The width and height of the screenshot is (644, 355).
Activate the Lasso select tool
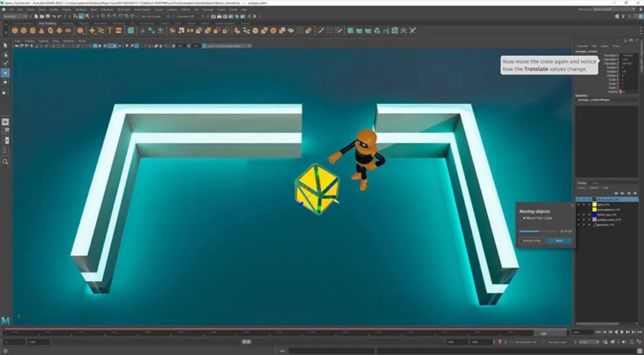(5, 55)
